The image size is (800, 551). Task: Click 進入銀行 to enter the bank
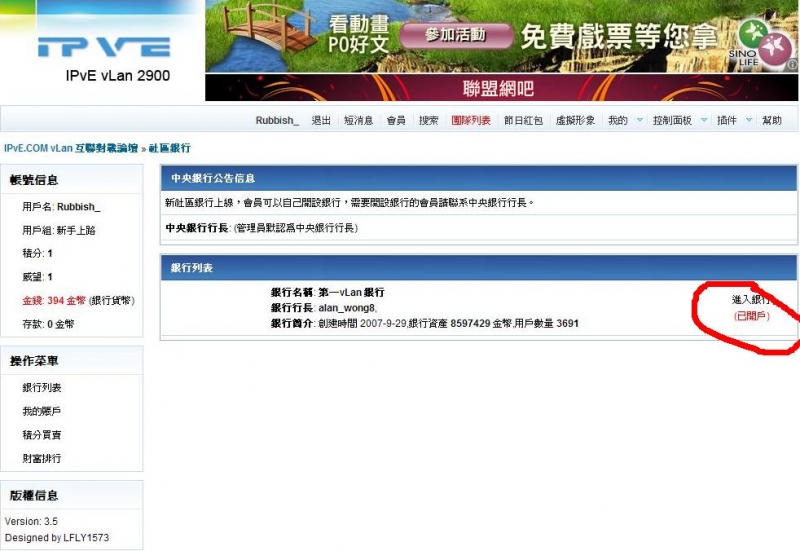(751, 299)
